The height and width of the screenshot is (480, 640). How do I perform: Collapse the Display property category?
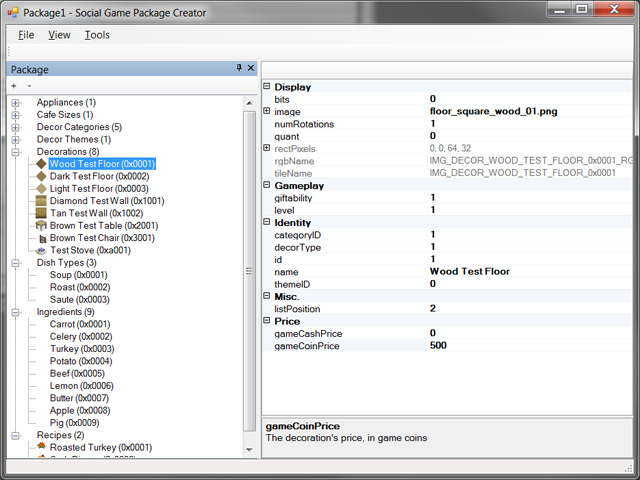267,87
